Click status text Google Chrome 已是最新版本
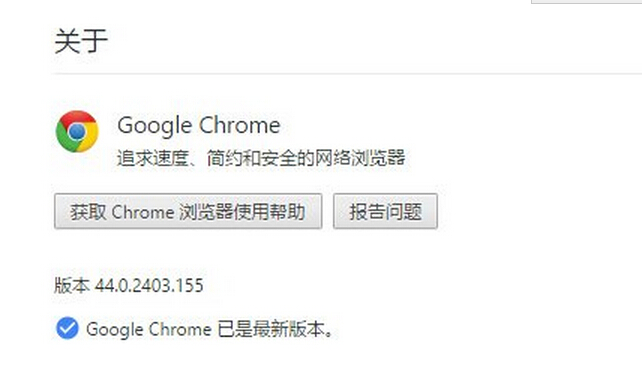The width and height of the screenshot is (642, 387). (210, 329)
